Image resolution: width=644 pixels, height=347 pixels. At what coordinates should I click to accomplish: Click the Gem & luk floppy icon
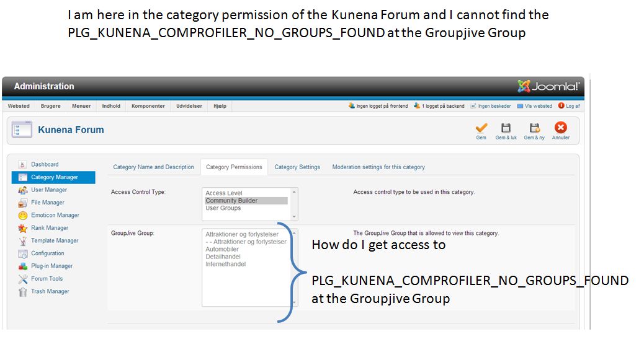(506, 128)
